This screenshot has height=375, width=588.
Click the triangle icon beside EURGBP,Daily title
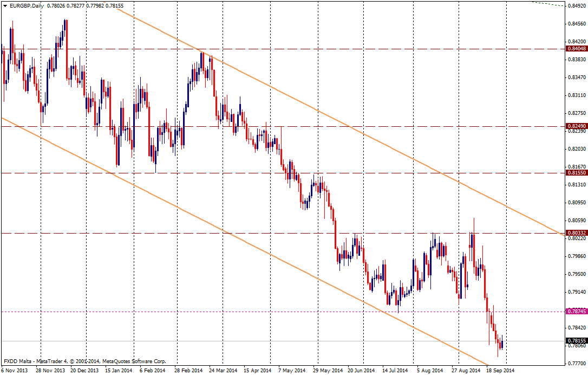(x=5, y=5)
